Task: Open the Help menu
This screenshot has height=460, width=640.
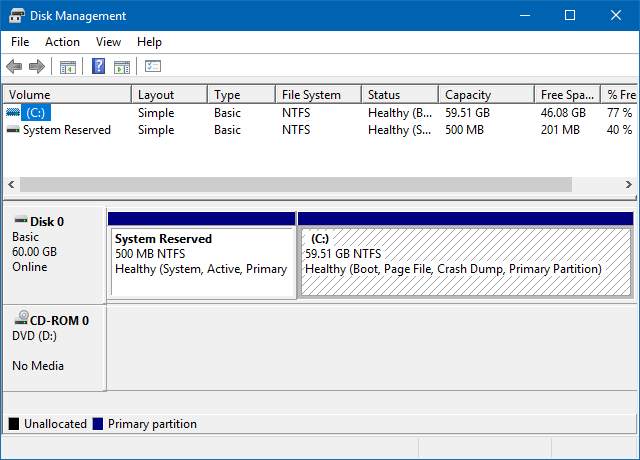Action: coord(149,42)
